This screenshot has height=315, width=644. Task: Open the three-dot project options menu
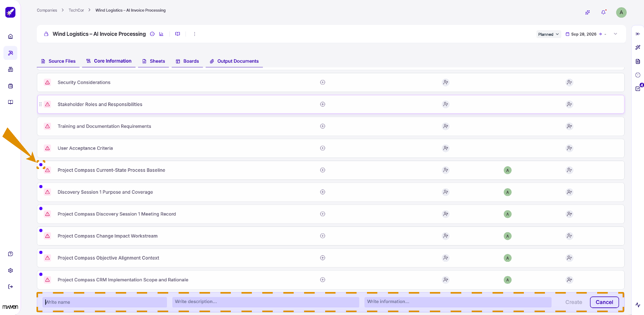(195, 34)
